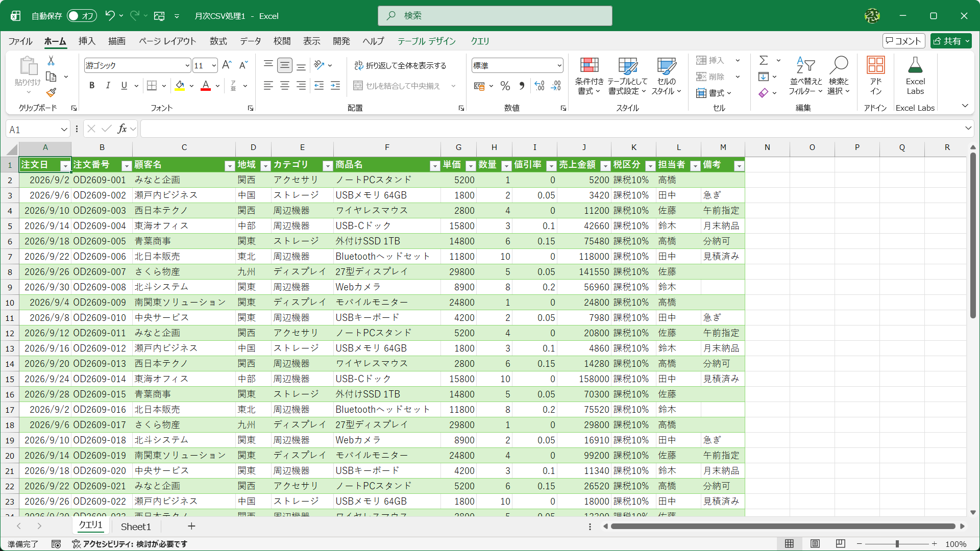Click the 挿入 cells button
Image resolution: width=980 pixels, height=551 pixels.
(710, 61)
